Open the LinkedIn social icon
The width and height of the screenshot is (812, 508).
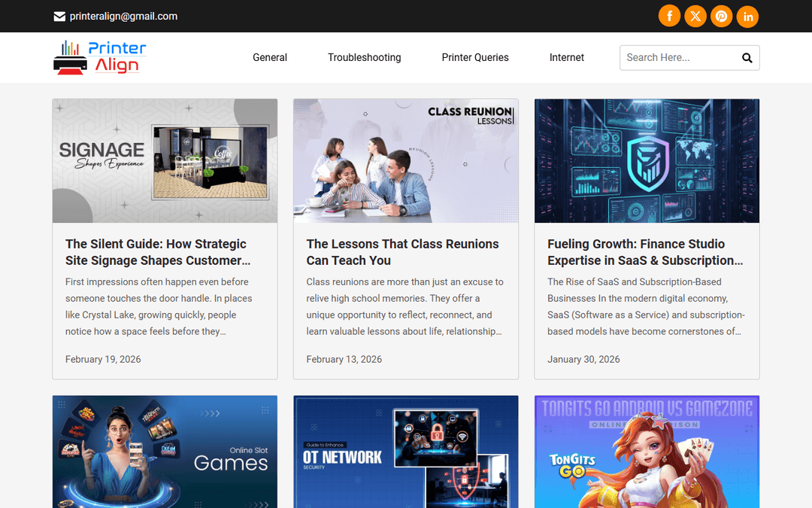click(x=747, y=16)
